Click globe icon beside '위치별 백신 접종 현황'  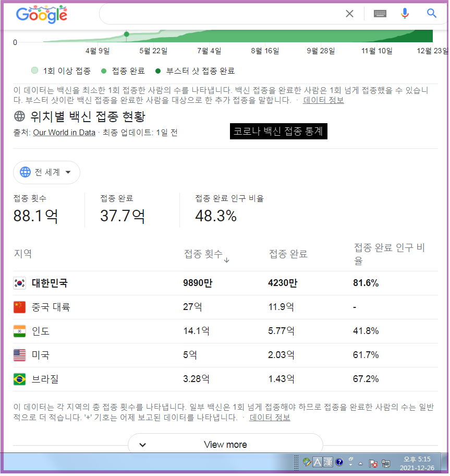[x=20, y=116]
